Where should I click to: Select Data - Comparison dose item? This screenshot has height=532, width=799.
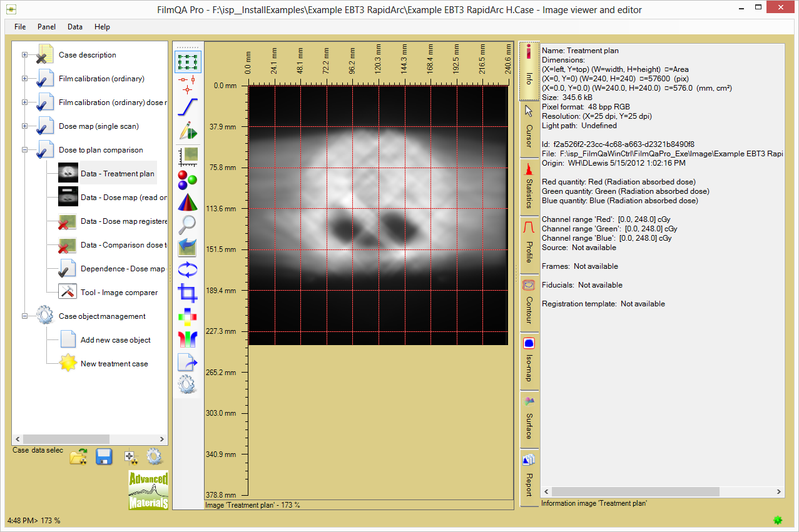pos(123,245)
